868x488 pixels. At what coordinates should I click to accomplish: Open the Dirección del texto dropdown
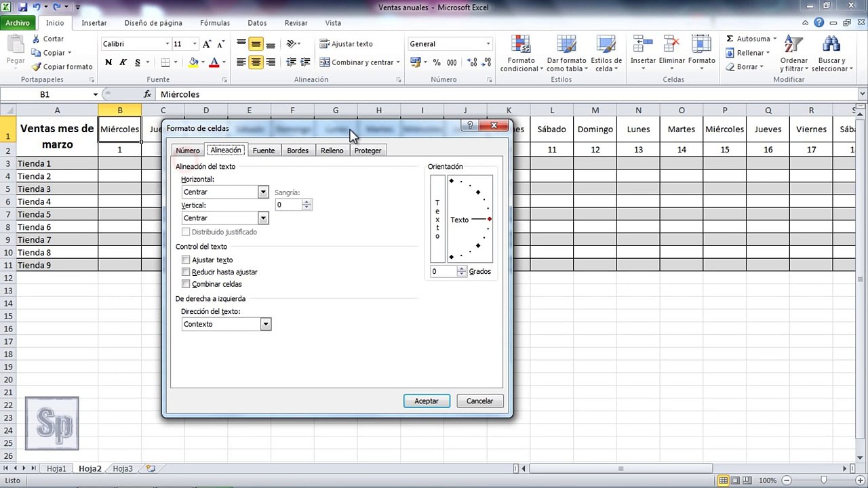pyautogui.click(x=266, y=324)
